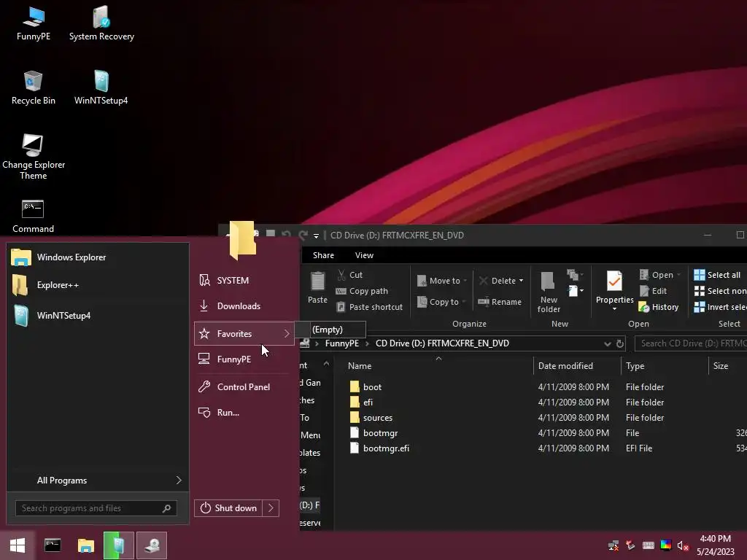Click Refresh button in address bar

620,344
